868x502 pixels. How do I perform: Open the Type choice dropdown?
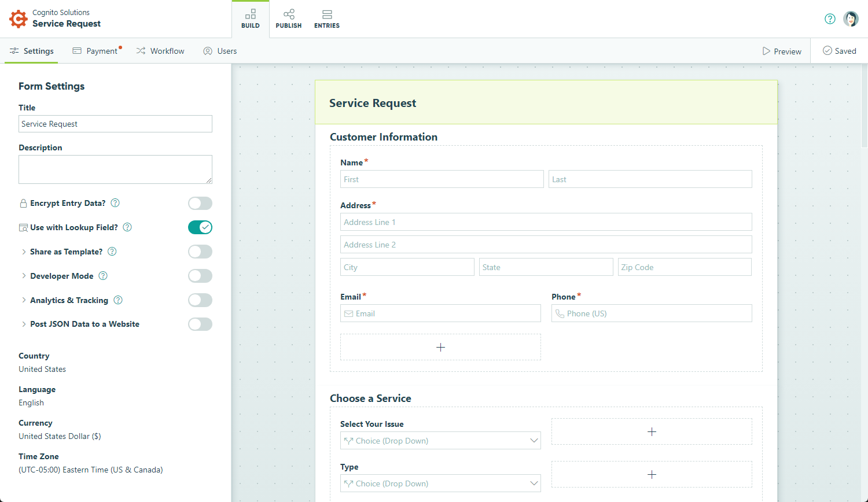(440, 483)
